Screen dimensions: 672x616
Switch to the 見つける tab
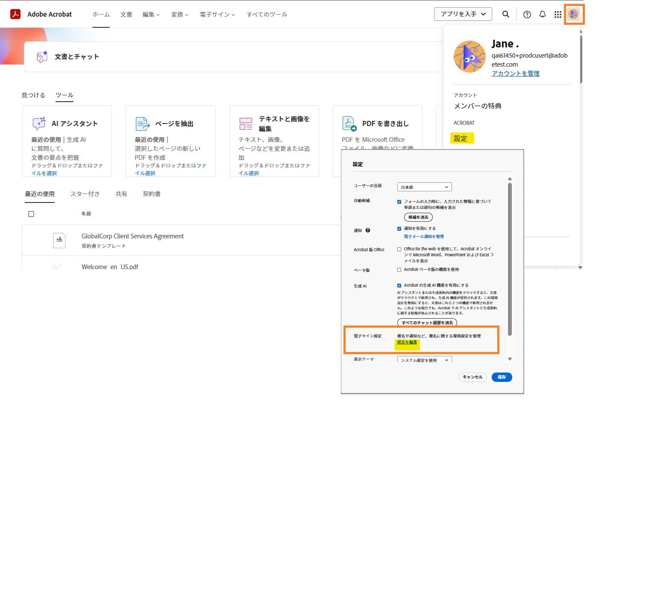pyautogui.click(x=33, y=95)
